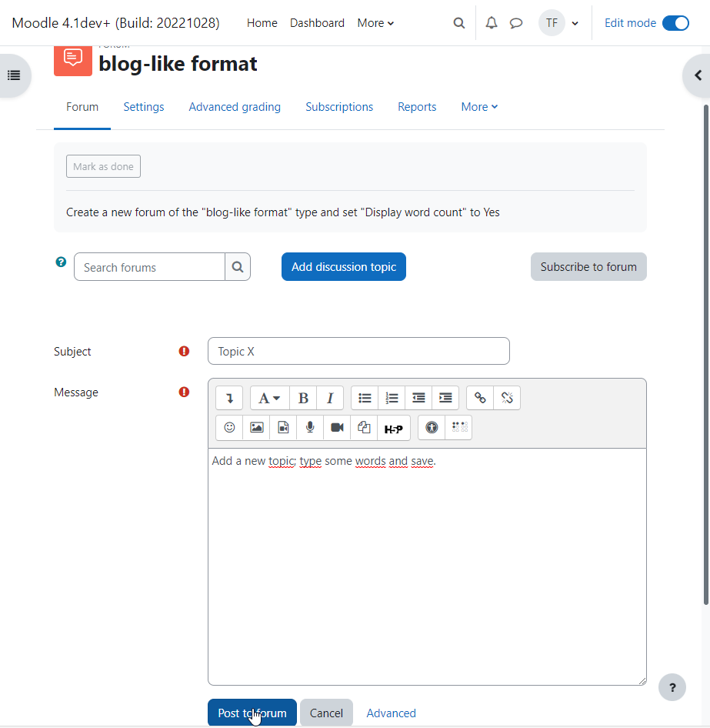Viewport: 710px width, 728px height.
Task: Open the Dashboard menu item
Action: [317, 23]
